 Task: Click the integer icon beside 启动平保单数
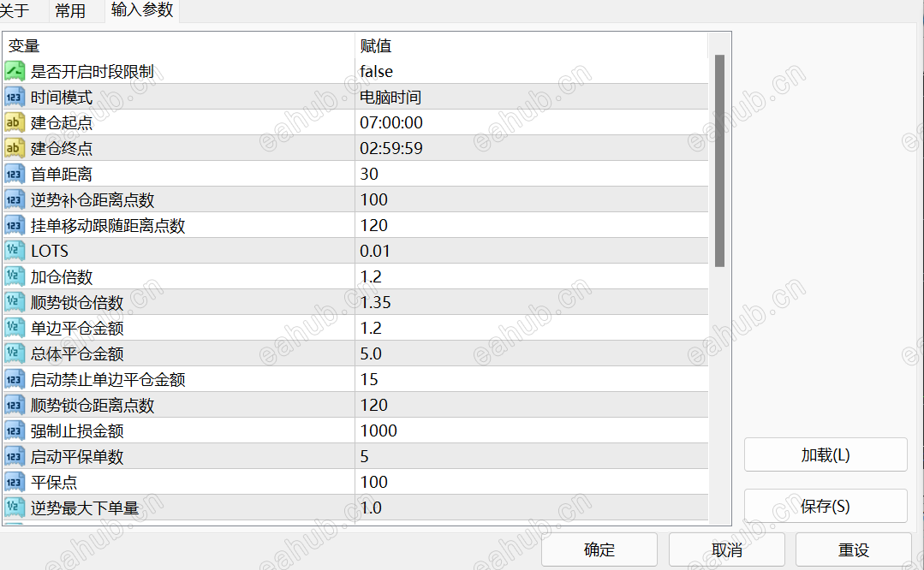coord(15,456)
